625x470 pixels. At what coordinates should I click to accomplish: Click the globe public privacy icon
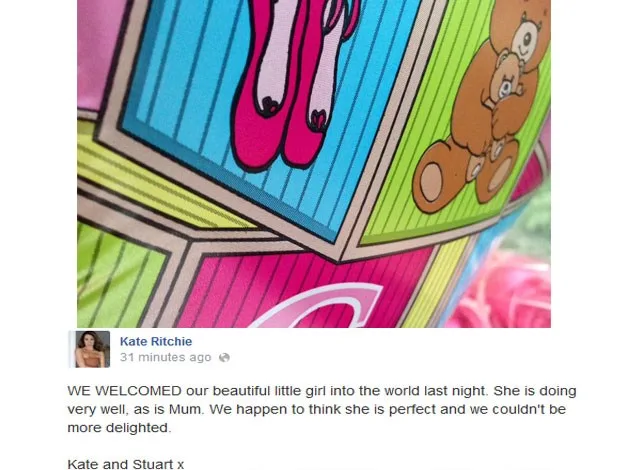(x=224, y=358)
